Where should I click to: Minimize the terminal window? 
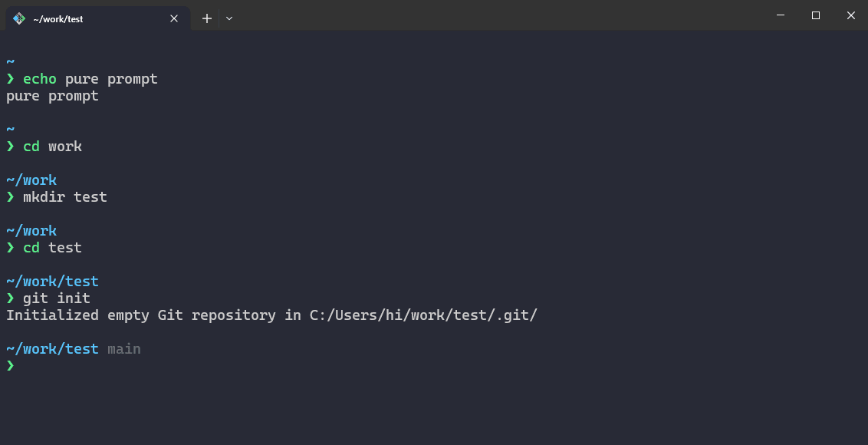(780, 15)
